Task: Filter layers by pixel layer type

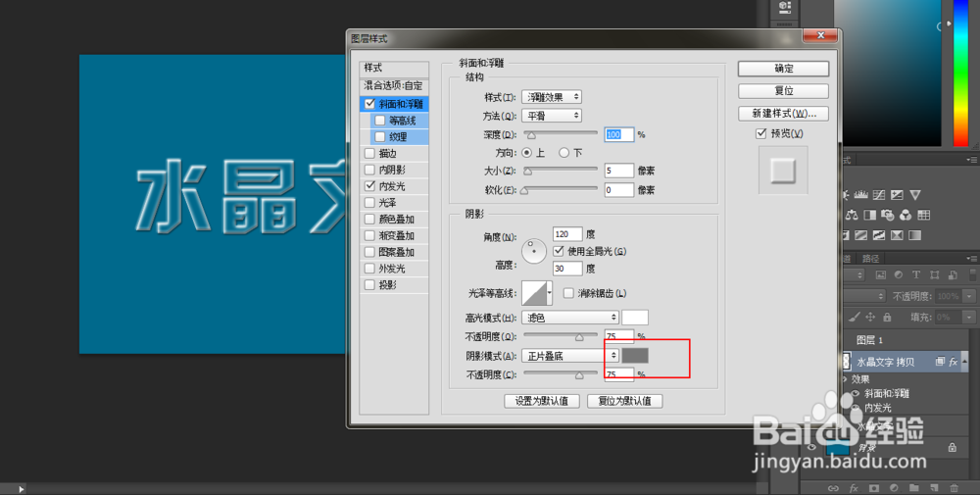Action: click(x=881, y=275)
